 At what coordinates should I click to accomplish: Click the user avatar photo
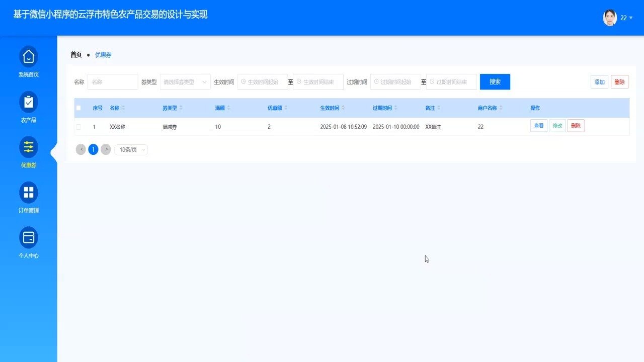click(610, 18)
